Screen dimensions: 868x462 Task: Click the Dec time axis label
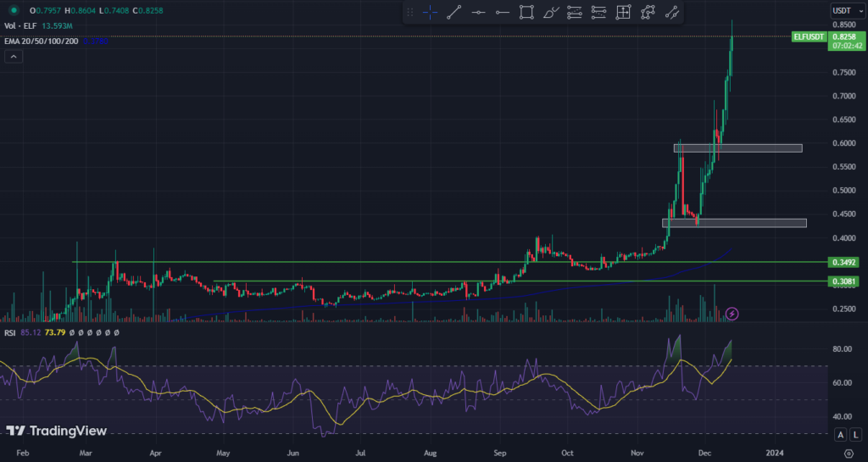[704, 454]
